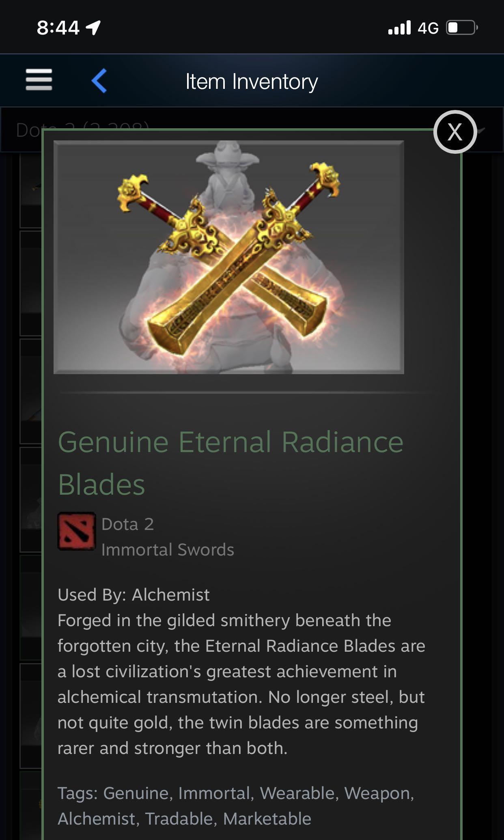
Task: Tap the cellular signal bars icon
Action: 399,28
